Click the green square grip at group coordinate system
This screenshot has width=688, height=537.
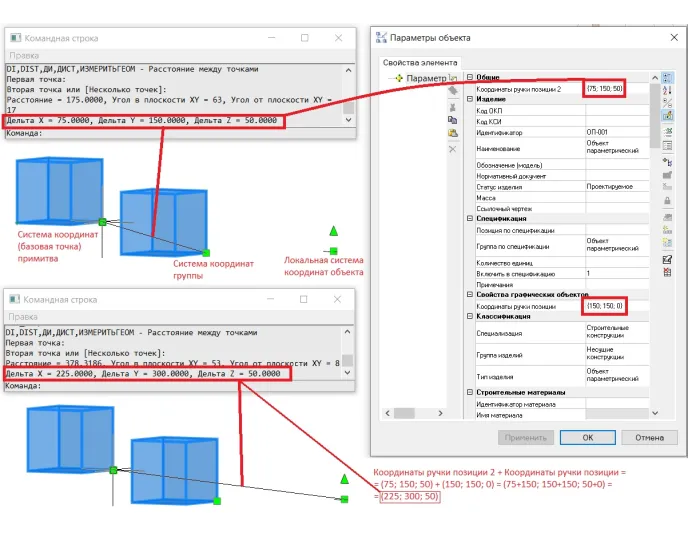point(206,253)
